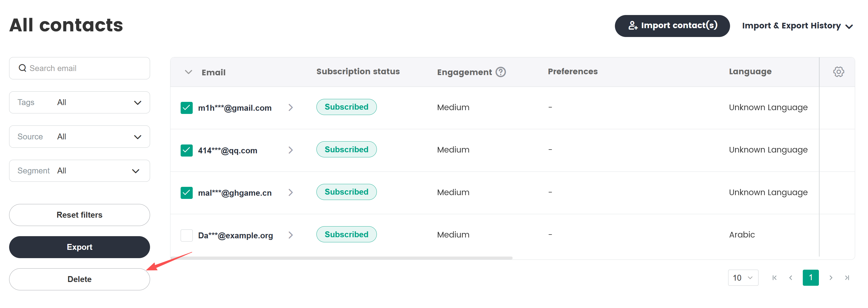The width and height of the screenshot is (868, 308).
Task: Click the Engagement help question mark icon
Action: 501,72
